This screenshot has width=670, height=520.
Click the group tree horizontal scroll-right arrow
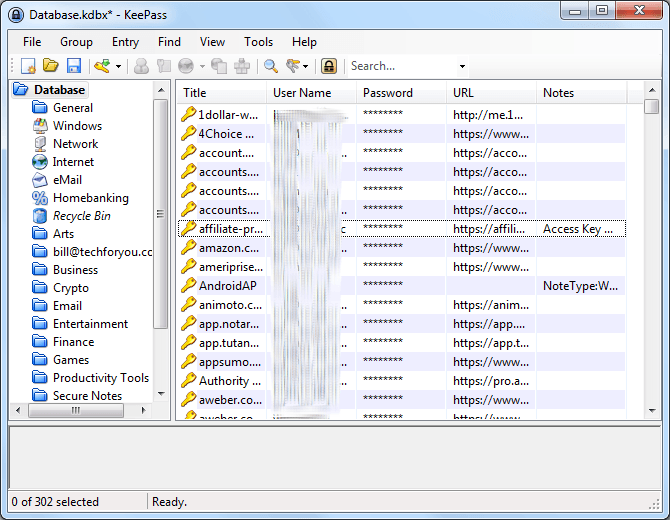click(x=144, y=410)
